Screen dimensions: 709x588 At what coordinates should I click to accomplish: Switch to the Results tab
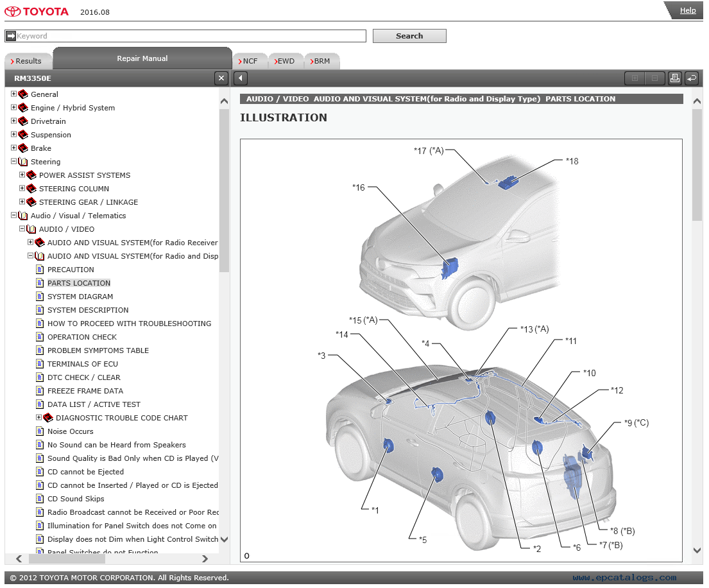[28, 61]
